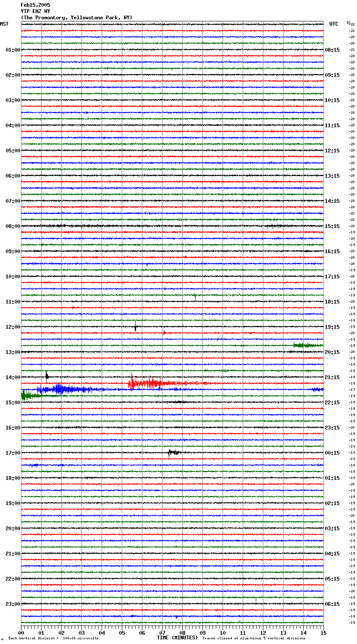Select the 23:15 UTC time label
The width and height of the screenshot is (357, 644).
pos(332,428)
